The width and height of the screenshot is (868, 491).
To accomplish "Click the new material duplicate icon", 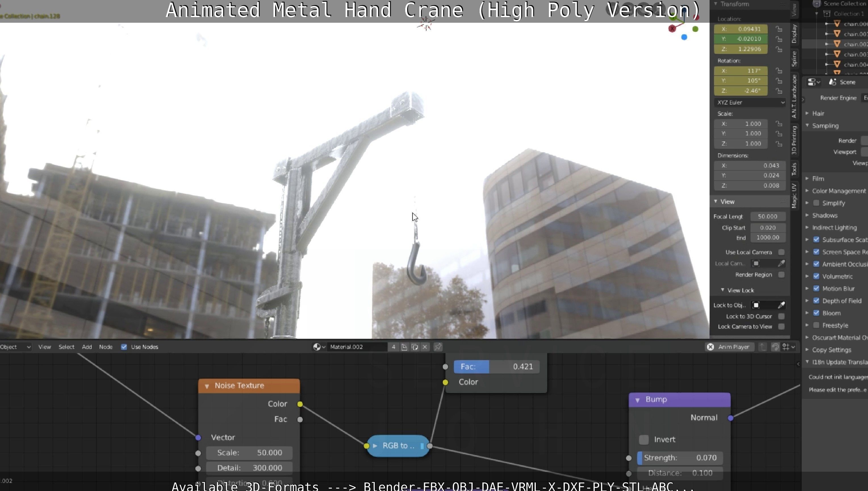I will pos(415,347).
